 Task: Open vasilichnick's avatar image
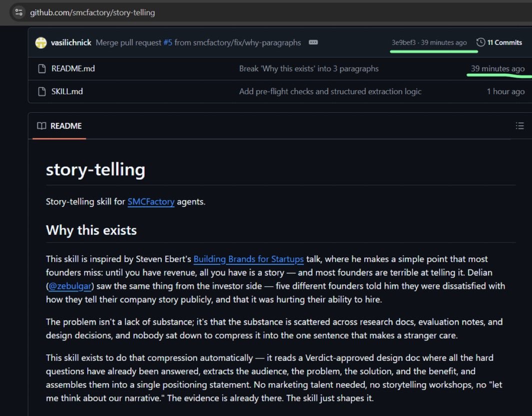41,43
